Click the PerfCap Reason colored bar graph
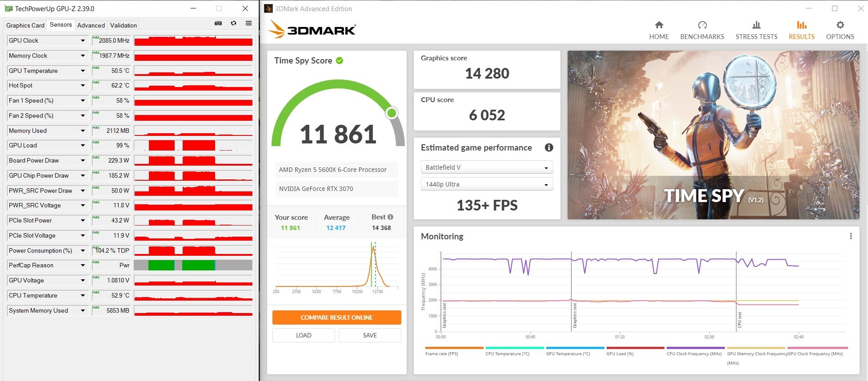Image resolution: width=868 pixels, height=381 pixels. click(x=193, y=265)
